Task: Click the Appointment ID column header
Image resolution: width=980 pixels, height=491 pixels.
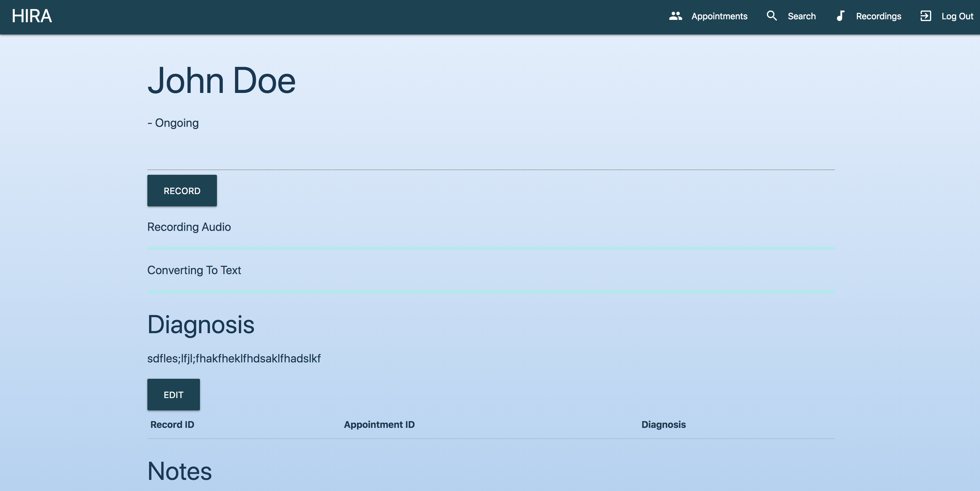Action: click(x=379, y=424)
